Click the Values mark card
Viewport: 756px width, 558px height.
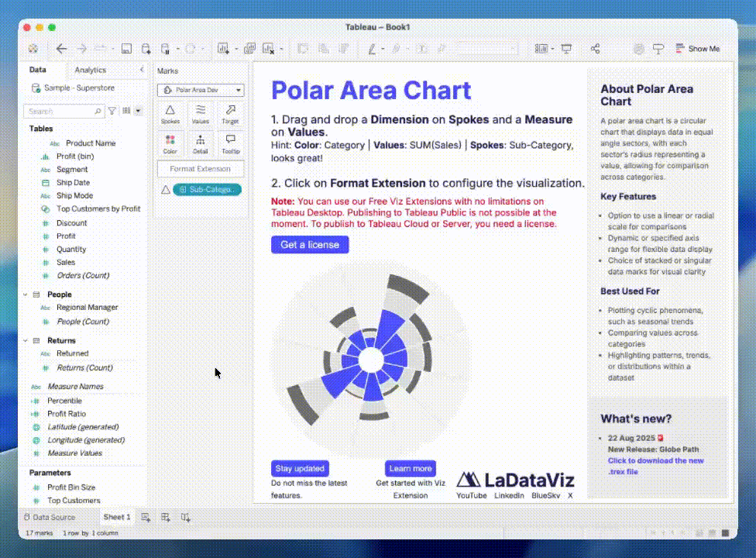[x=201, y=115]
